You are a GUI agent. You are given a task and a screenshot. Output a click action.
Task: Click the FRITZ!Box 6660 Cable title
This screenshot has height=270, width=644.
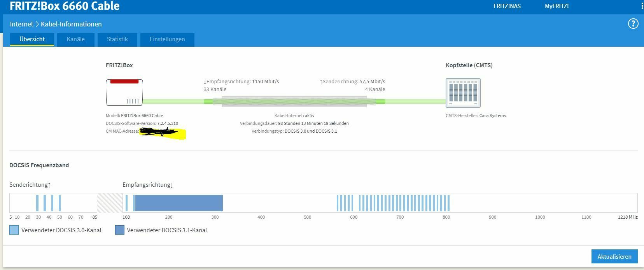click(x=65, y=6)
